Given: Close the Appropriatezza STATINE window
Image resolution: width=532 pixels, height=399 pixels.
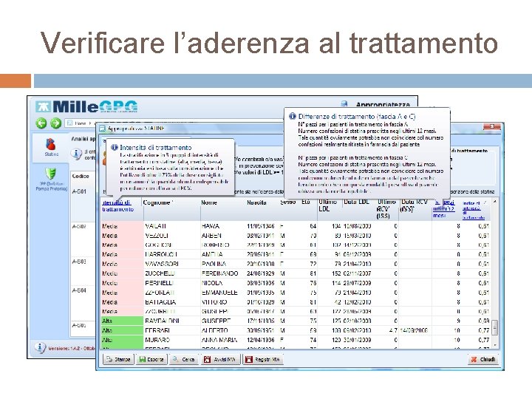Looking at the screenshot, I should pos(492,126).
